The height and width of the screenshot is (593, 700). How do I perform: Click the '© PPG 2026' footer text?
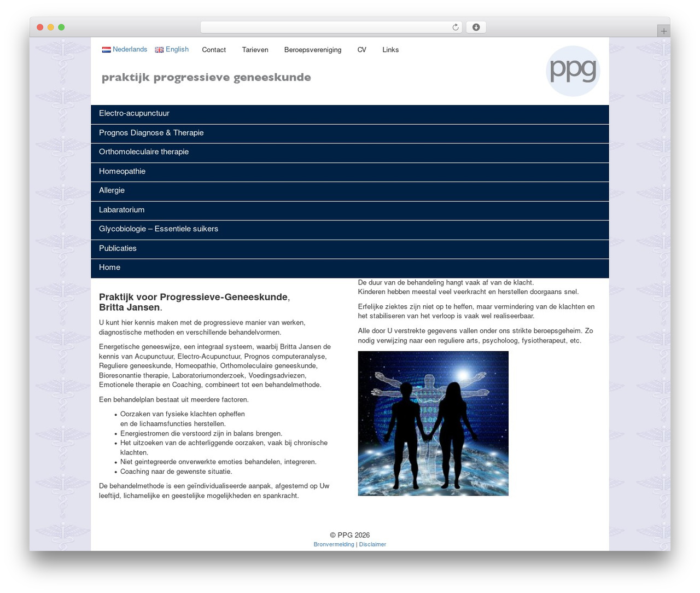350,535
